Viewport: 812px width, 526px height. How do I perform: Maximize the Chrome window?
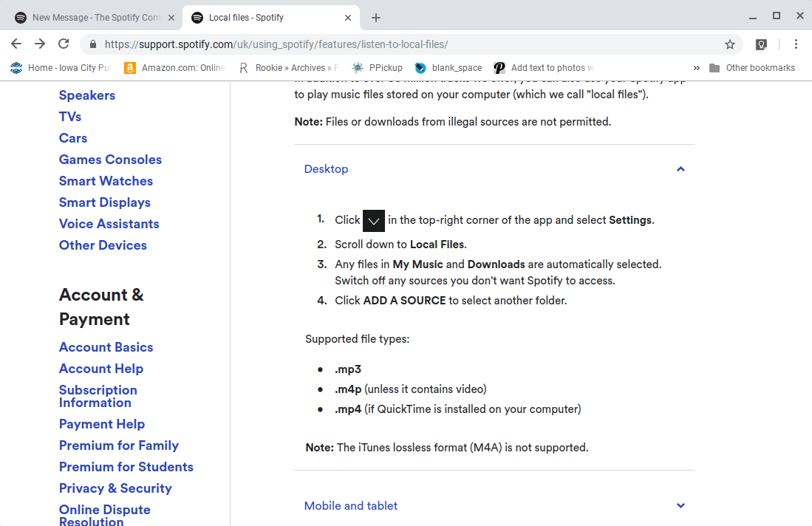(777, 16)
